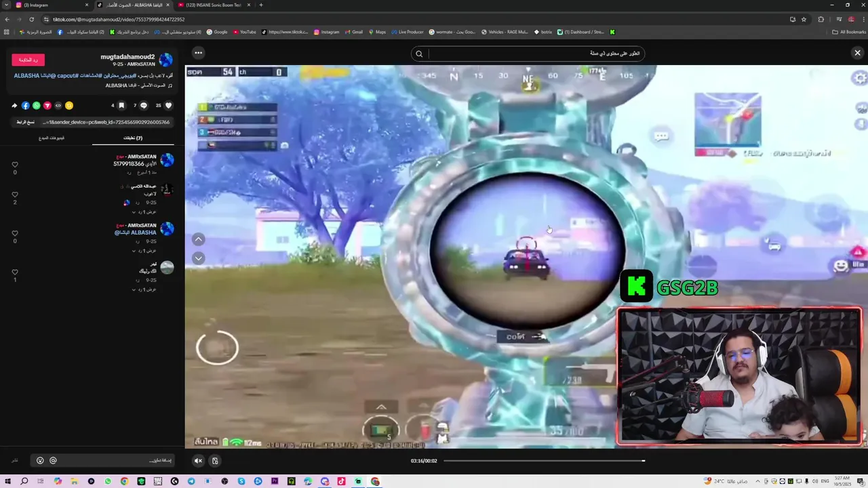Viewport: 868px width, 488px height.
Task: Like the video with heart icon
Action: coord(169,106)
